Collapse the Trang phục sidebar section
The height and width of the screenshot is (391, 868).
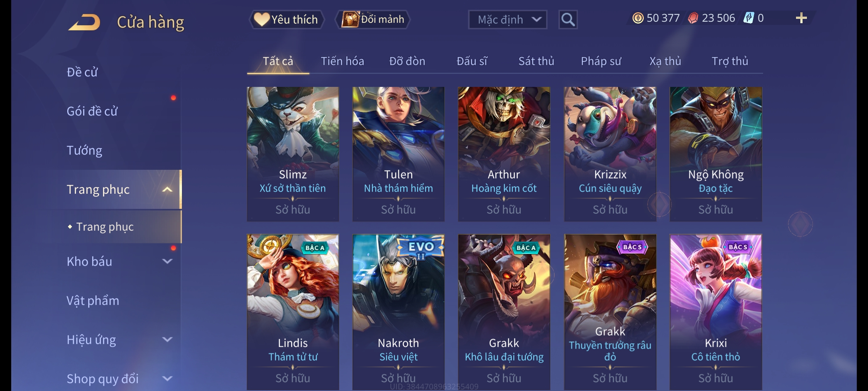coord(167,189)
